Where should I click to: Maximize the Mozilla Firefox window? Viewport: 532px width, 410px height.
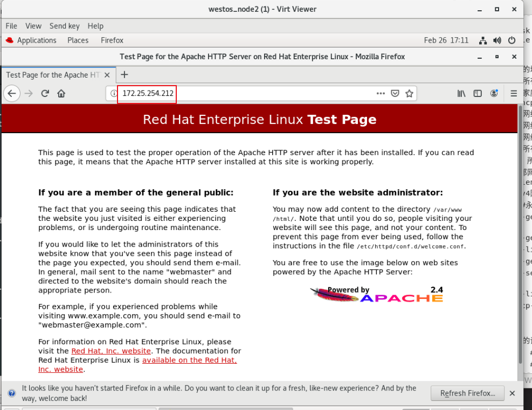[497, 57]
